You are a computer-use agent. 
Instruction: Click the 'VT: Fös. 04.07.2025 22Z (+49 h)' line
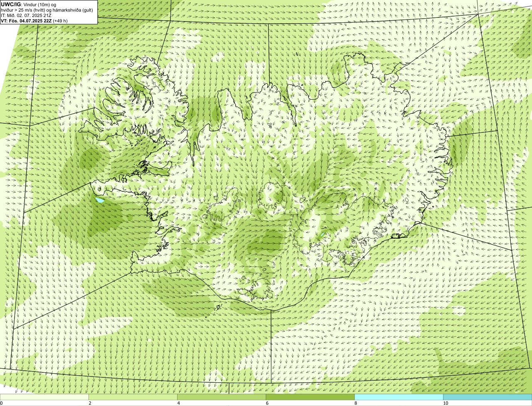pyautogui.click(x=34, y=21)
